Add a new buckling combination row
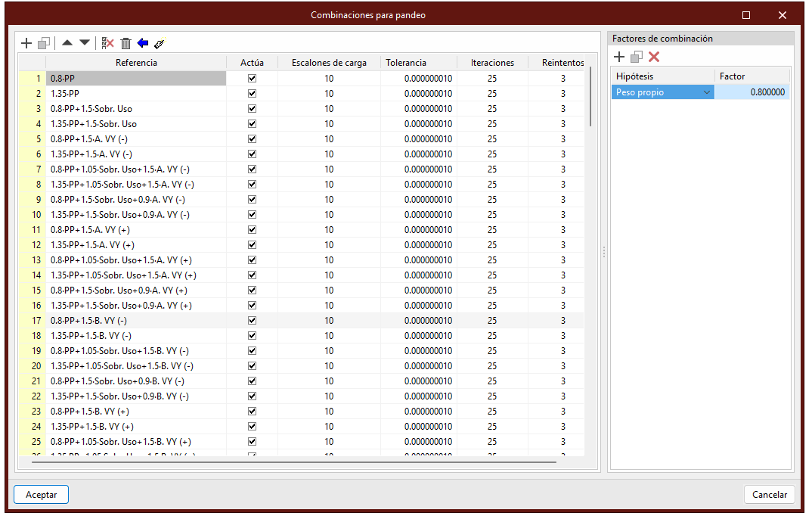812x519 pixels. [x=26, y=44]
